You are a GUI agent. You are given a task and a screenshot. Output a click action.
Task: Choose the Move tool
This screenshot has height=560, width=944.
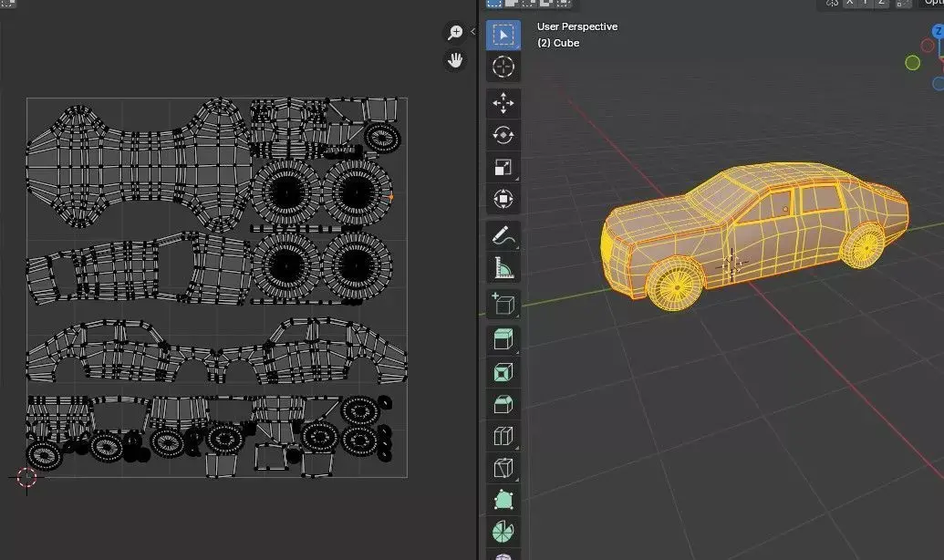coord(503,103)
